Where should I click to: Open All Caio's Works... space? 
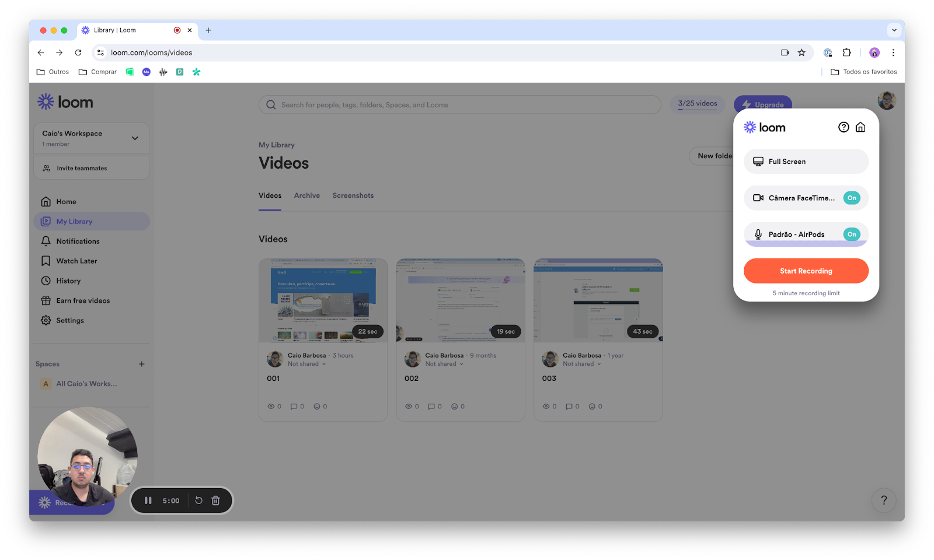92,384
